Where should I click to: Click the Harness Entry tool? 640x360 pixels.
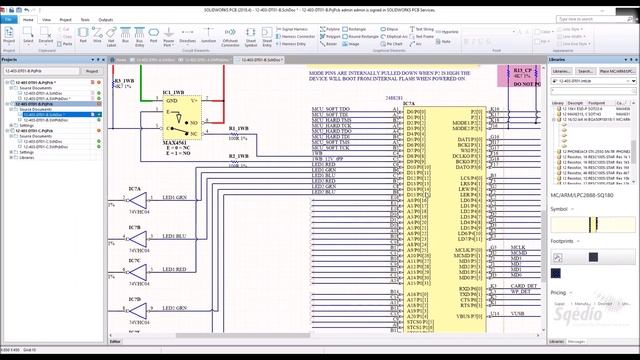291,44
